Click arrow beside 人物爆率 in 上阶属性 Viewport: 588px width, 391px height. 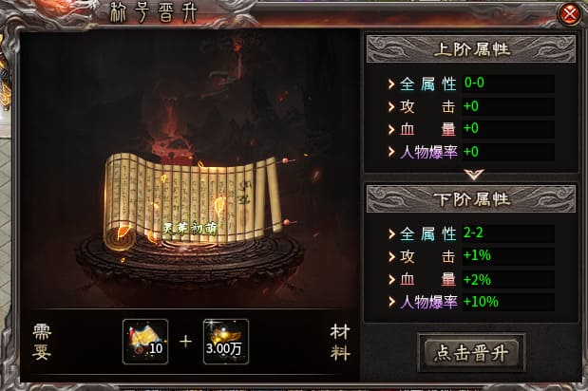click(x=391, y=152)
